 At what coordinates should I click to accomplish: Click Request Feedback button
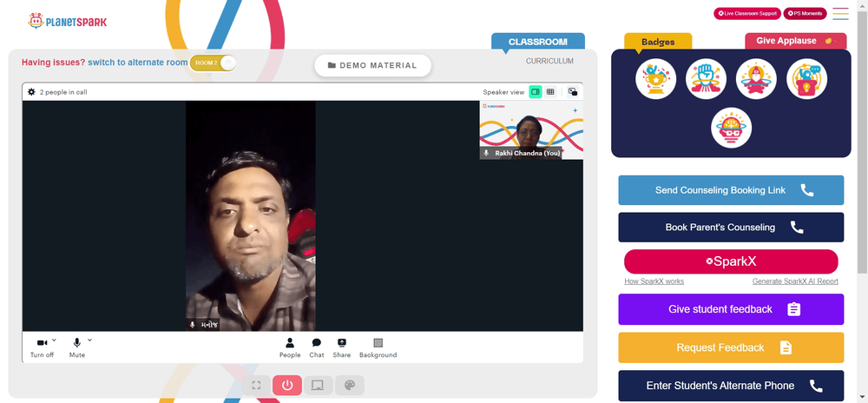pyautogui.click(x=731, y=347)
